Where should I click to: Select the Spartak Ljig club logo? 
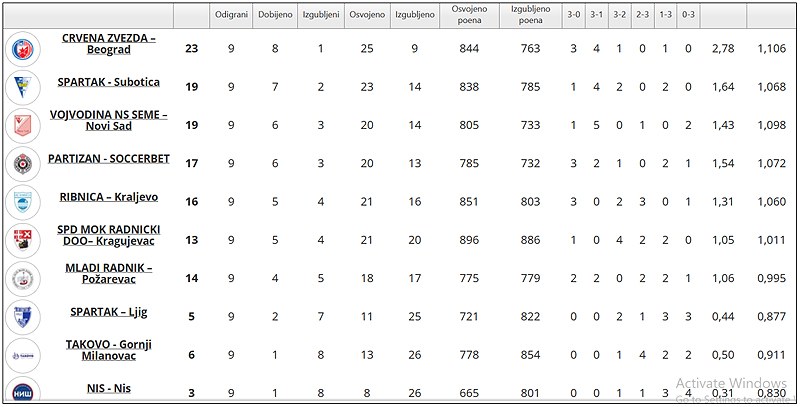click(x=21, y=316)
